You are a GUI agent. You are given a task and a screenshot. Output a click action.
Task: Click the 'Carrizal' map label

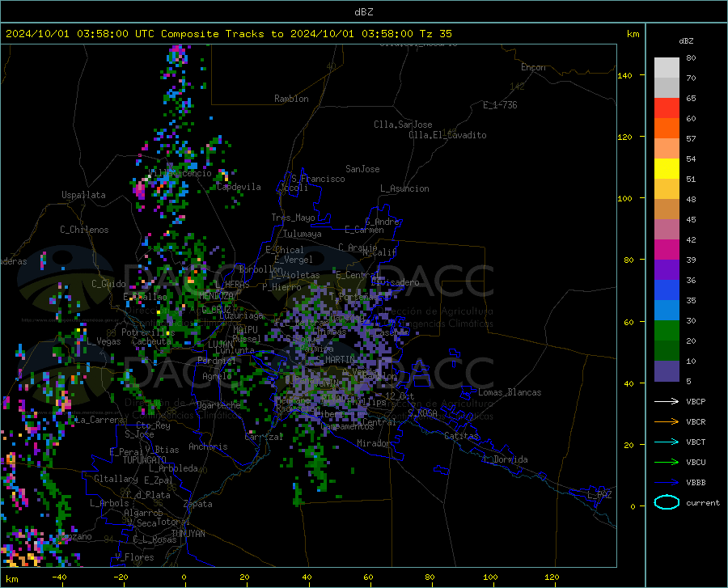pos(264,437)
